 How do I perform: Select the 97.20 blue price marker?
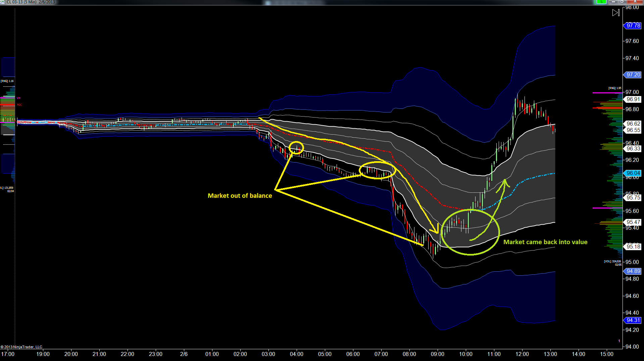(x=633, y=75)
